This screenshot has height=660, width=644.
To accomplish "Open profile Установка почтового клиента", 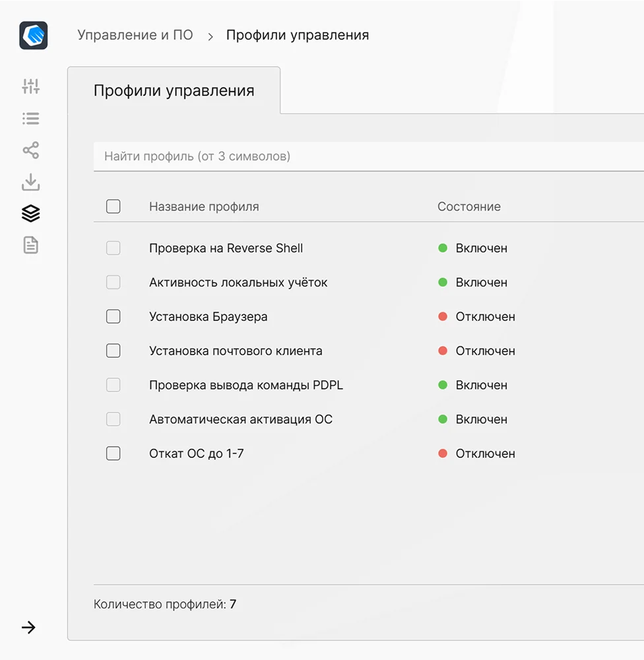I will point(236,350).
